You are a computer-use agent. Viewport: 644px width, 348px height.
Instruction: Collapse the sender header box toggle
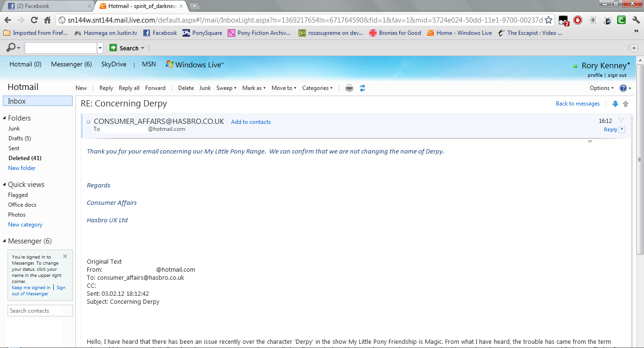click(89, 121)
